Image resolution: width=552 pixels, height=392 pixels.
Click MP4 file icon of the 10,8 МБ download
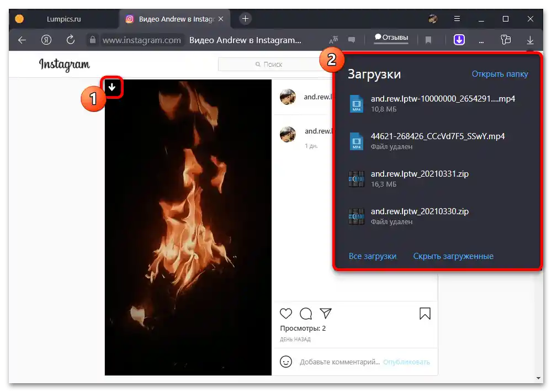click(356, 104)
